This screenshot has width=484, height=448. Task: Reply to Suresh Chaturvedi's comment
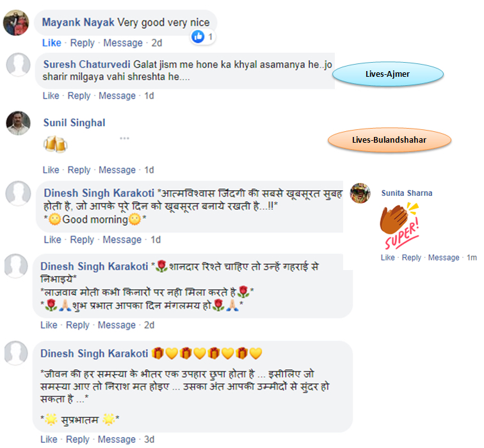click(x=79, y=96)
